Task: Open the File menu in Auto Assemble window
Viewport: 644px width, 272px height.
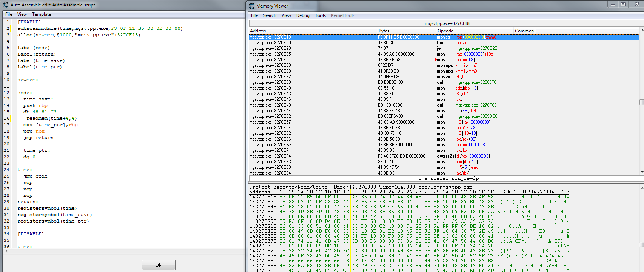Action: (x=9, y=14)
